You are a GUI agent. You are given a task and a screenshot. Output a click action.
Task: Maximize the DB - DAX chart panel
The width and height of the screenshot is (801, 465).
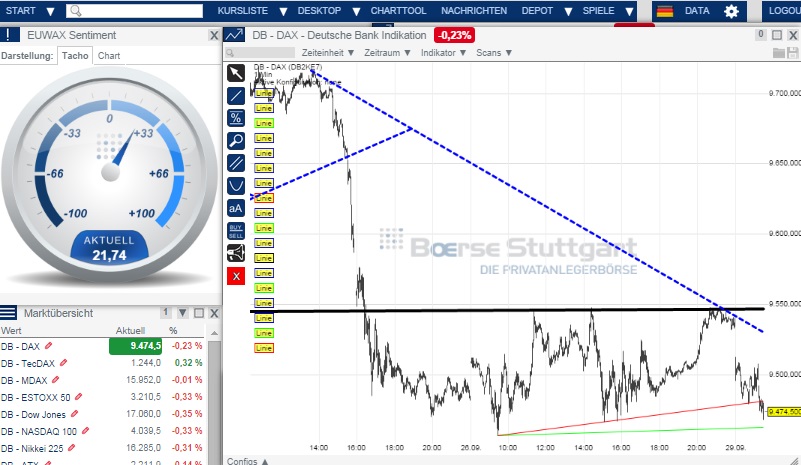click(x=776, y=35)
